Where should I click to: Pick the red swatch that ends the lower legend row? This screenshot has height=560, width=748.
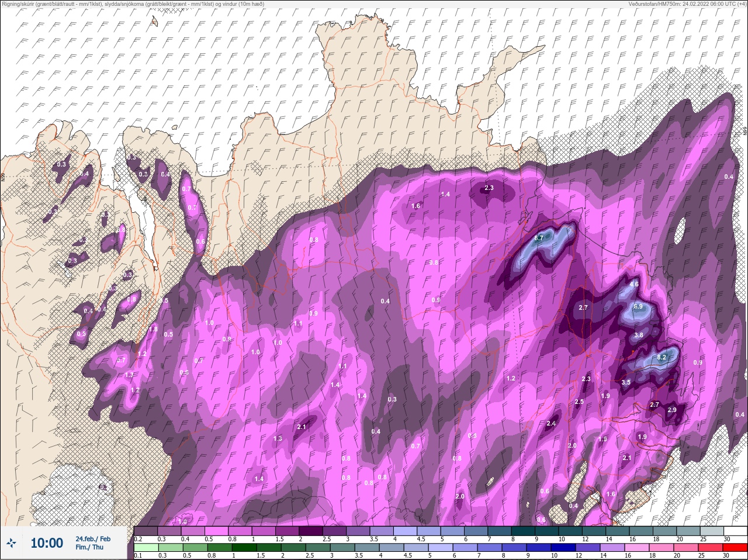(x=735, y=547)
